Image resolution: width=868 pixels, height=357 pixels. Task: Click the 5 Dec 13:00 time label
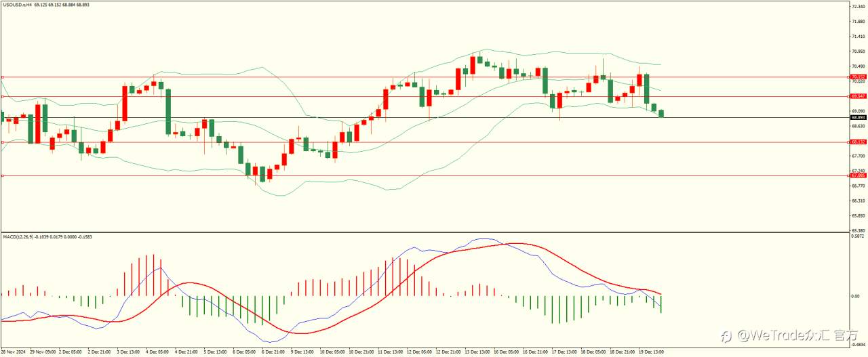[x=216, y=352]
